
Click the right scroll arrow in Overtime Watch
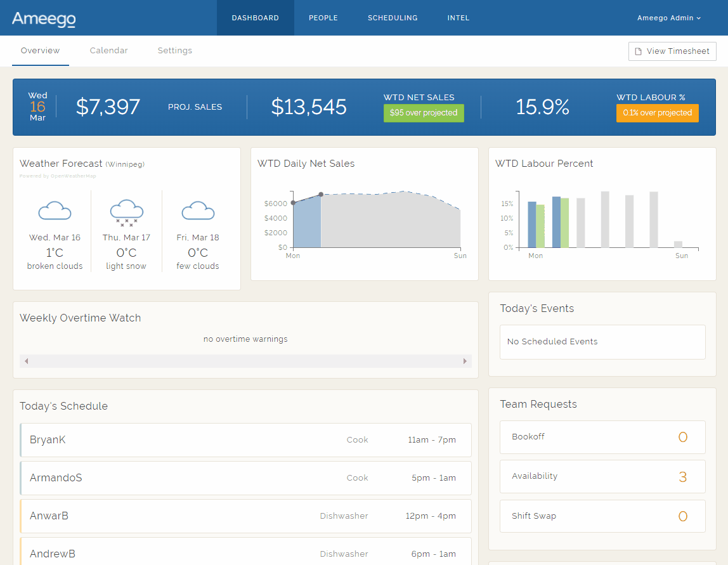pyautogui.click(x=465, y=361)
